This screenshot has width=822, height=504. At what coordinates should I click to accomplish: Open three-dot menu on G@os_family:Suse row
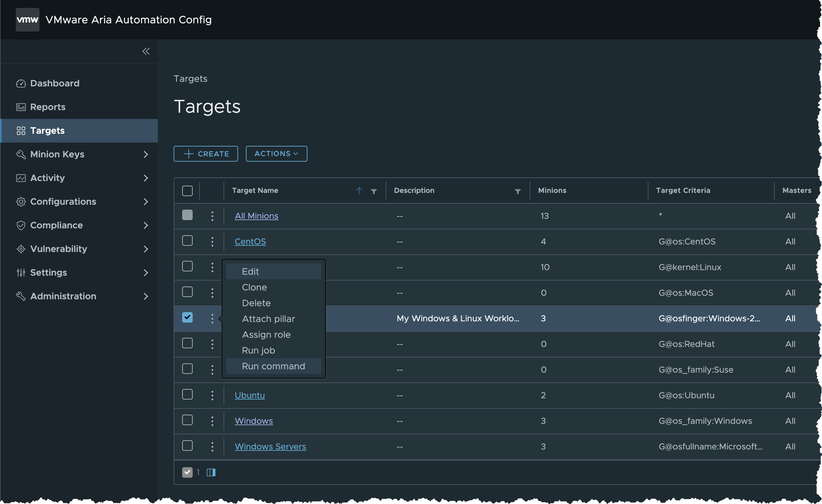point(212,370)
